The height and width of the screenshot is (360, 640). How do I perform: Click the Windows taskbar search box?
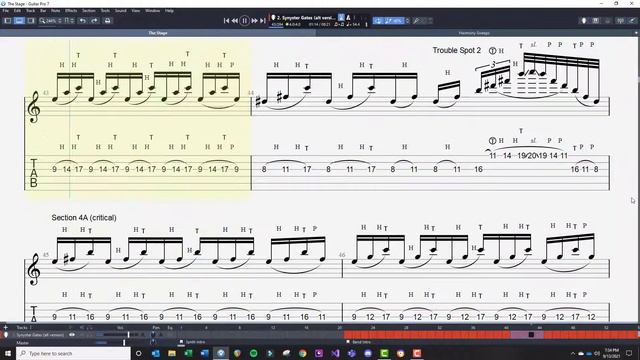(x=73, y=353)
